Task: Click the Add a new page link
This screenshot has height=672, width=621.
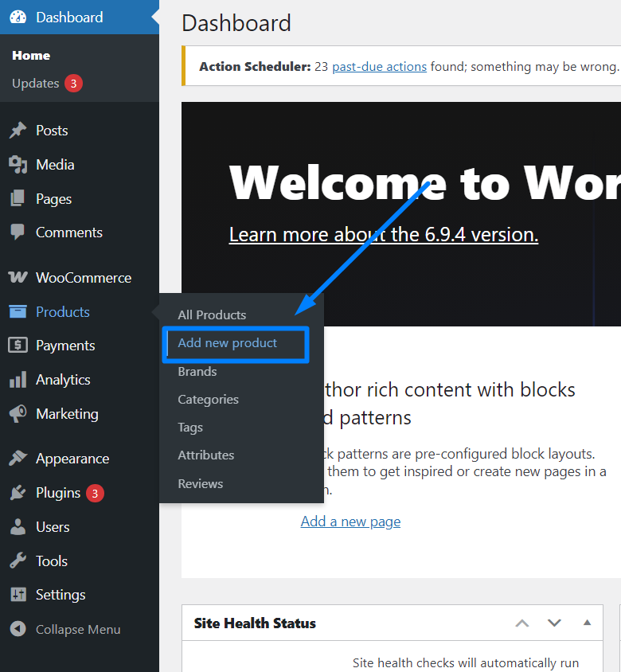Action: (350, 522)
